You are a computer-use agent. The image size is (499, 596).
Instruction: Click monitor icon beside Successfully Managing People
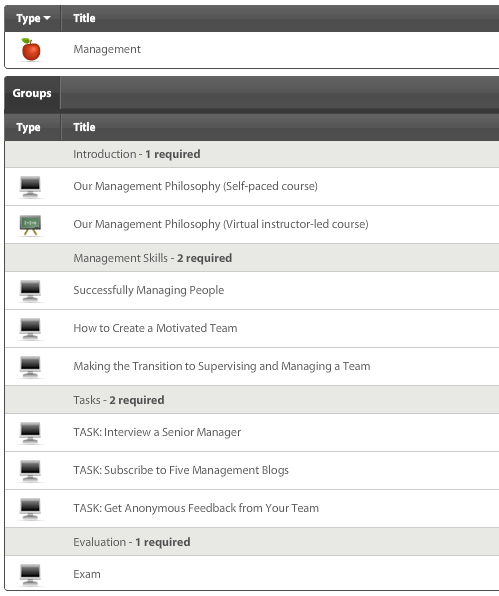click(30, 291)
